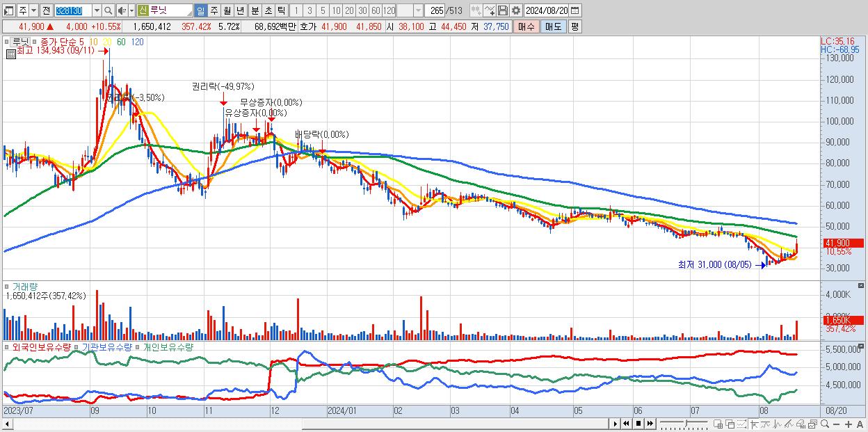Click the speaker sound icon
The height and width of the screenshot is (432, 868).
pos(122,10)
